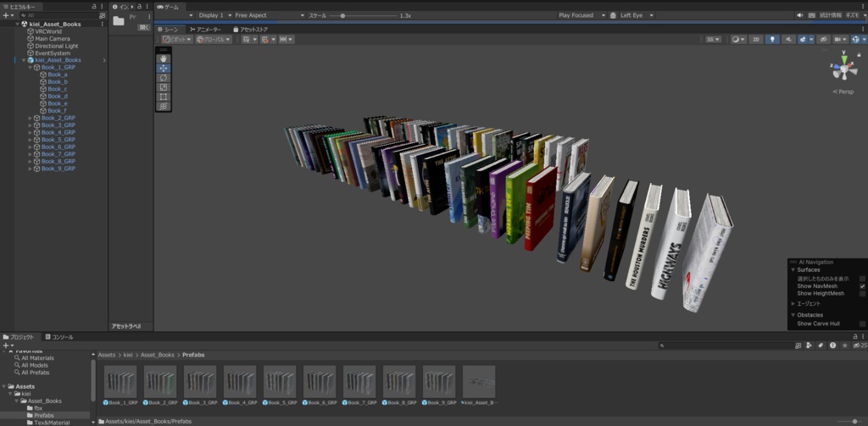Switch to the シーン (Scene) tab
This screenshot has width=868, height=426.
click(x=169, y=30)
